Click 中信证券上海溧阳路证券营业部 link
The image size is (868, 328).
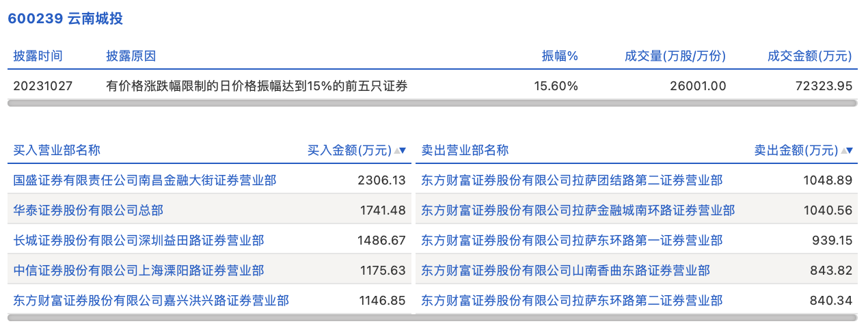[x=139, y=271]
